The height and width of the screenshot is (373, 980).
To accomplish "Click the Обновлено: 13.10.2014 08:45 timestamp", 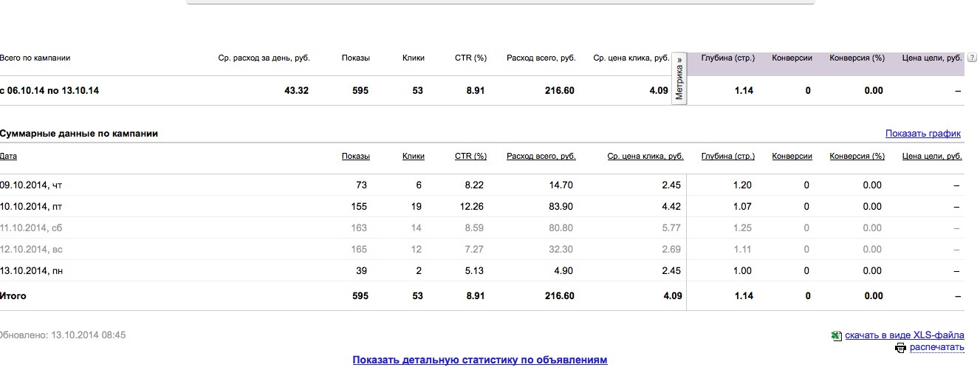I will [x=63, y=335].
